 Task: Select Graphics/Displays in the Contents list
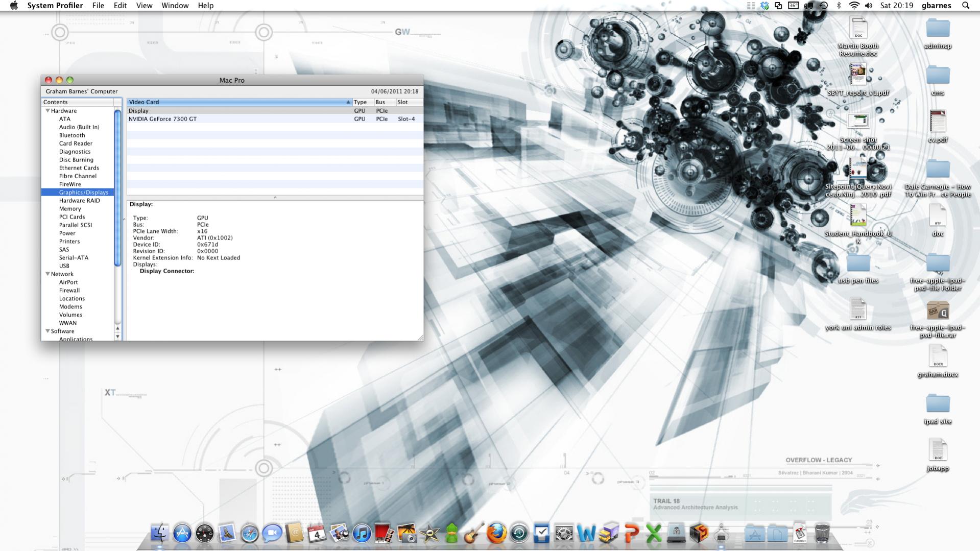[78, 193]
